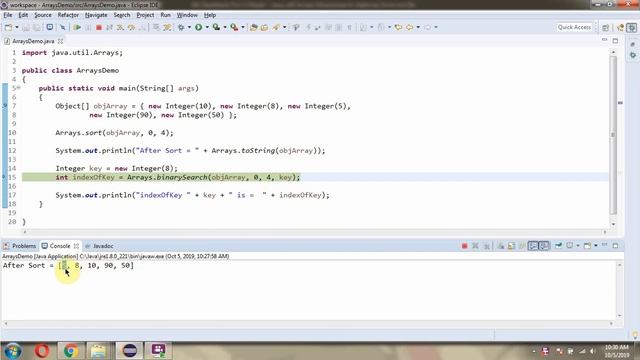Open the Source menu

[43, 15]
